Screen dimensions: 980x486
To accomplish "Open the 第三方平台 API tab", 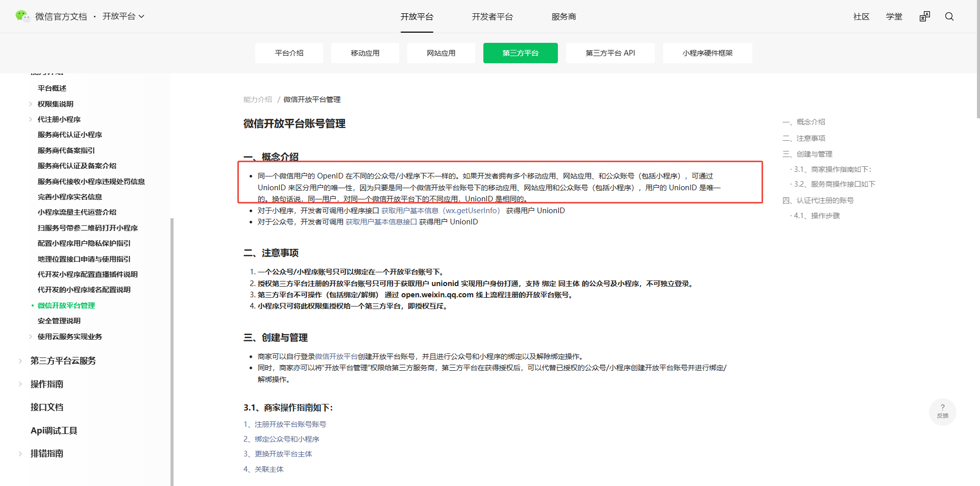I will coord(610,53).
